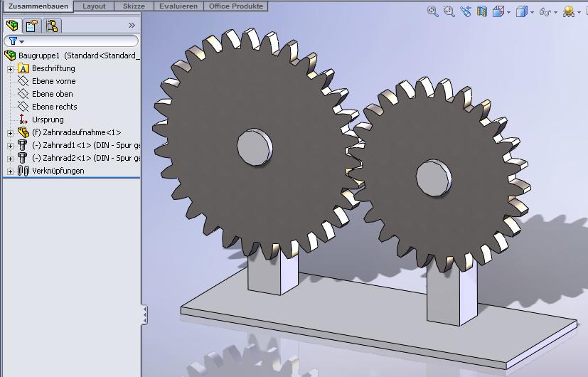Expand the Verknüpfungen folder
588x377 pixels.
10,171
